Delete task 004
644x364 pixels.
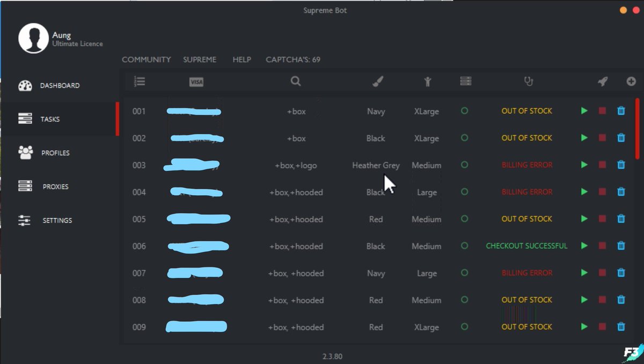click(621, 191)
